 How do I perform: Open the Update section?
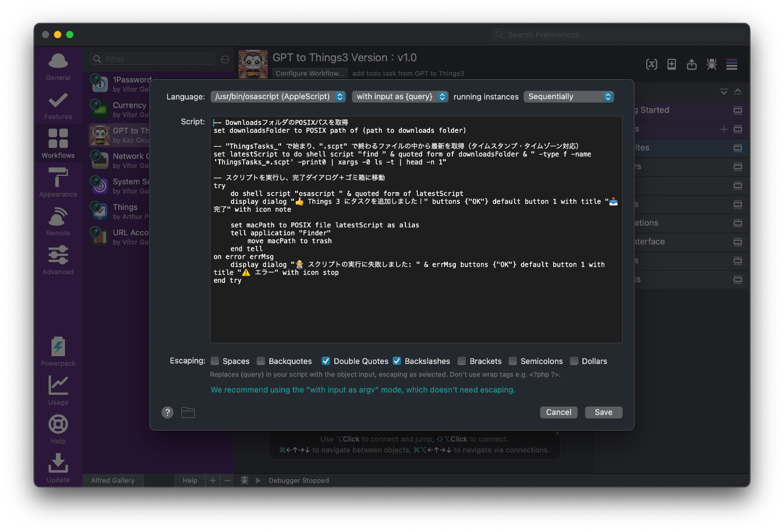coord(58,468)
